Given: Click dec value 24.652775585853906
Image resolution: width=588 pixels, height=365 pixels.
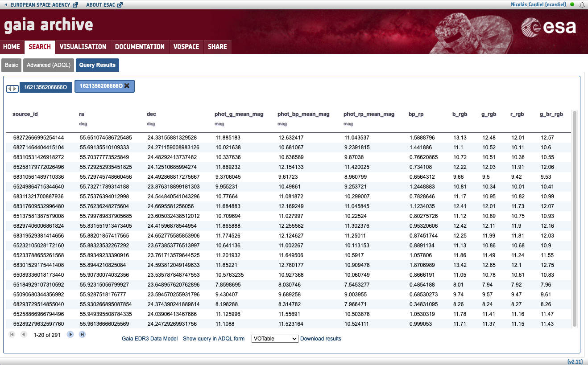Looking at the screenshot, I should click(174, 236).
